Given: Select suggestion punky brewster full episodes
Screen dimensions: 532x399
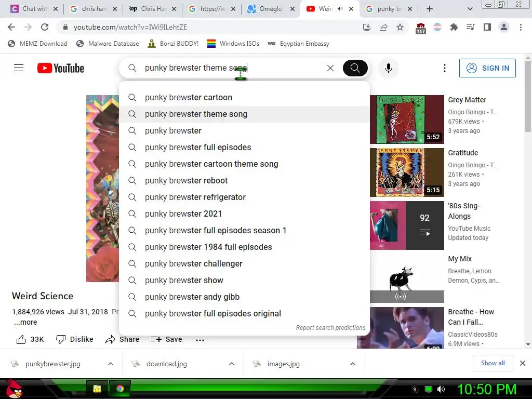Looking at the screenshot, I should [244, 147].
